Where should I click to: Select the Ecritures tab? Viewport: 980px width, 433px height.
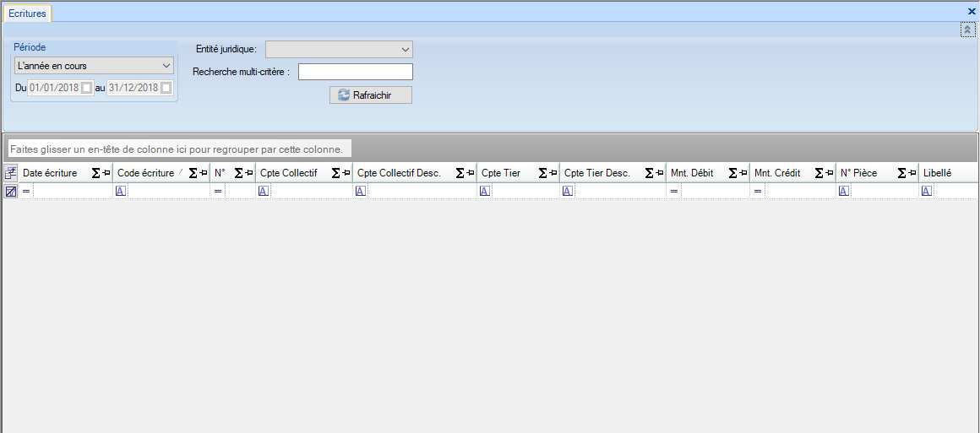pos(28,14)
